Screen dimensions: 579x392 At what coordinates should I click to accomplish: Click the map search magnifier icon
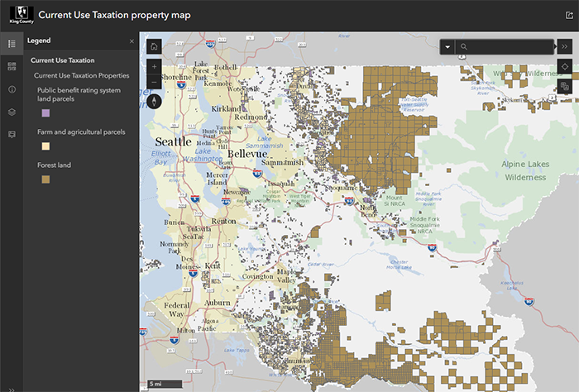tap(464, 47)
